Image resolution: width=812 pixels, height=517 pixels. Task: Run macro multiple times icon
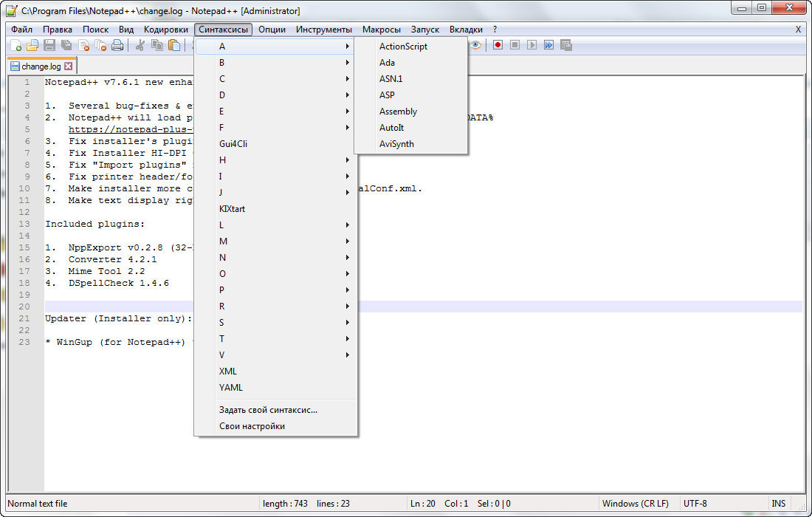[x=549, y=45]
